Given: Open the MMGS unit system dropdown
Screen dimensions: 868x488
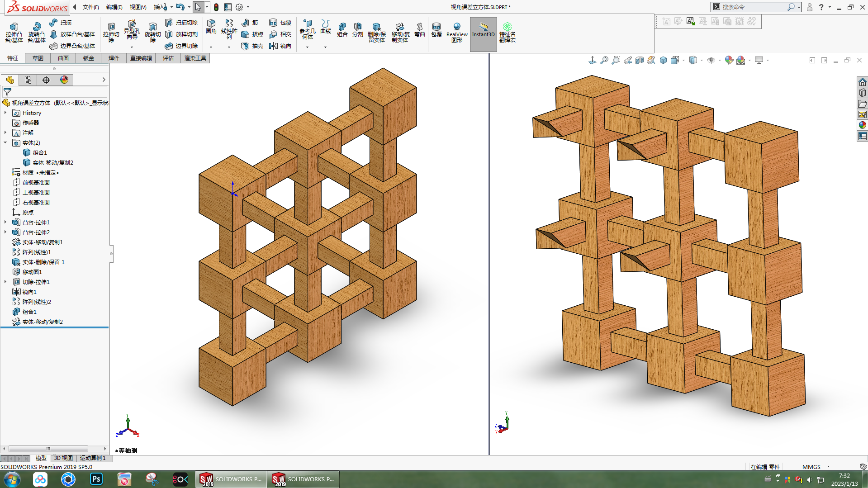Looking at the screenshot, I should point(816,467).
